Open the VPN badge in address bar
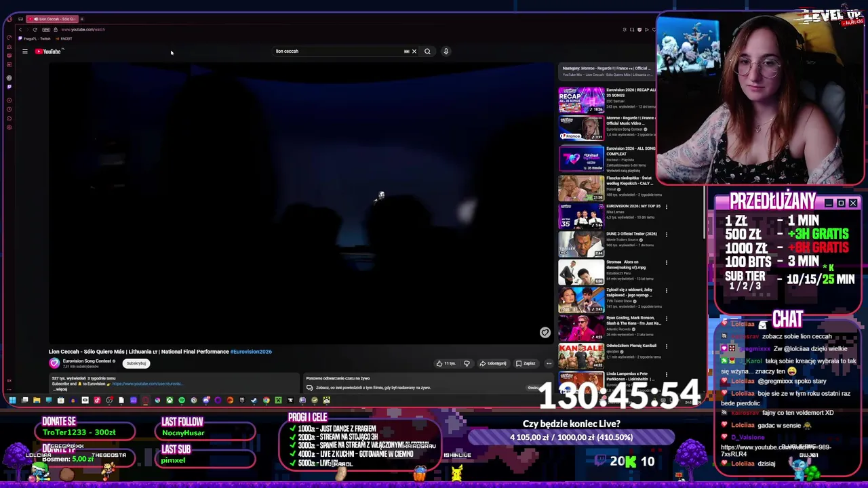The image size is (868, 488). point(46,30)
